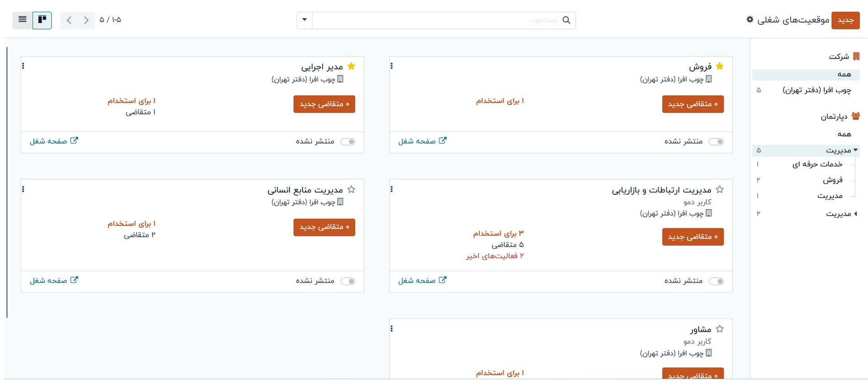Click متقاضی جدید button on مدیر اجرایی card

[x=324, y=104]
